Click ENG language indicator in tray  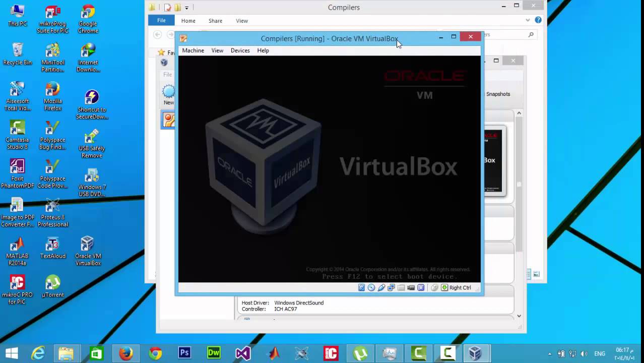(600, 354)
